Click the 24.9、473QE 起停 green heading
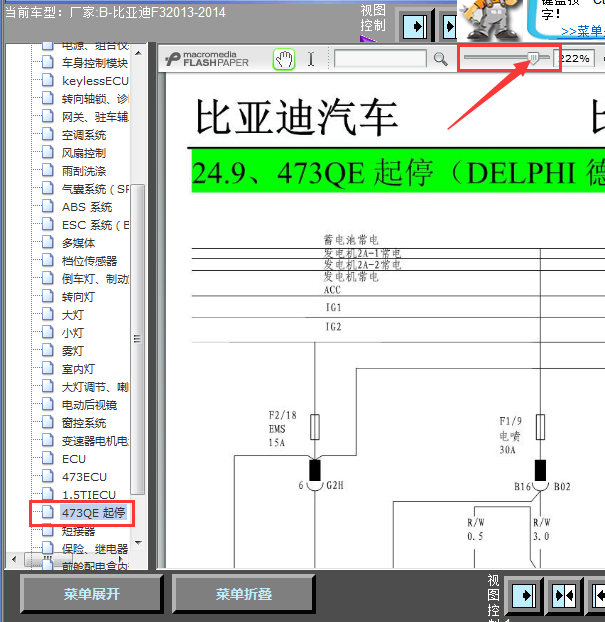605x622 pixels. [398, 173]
